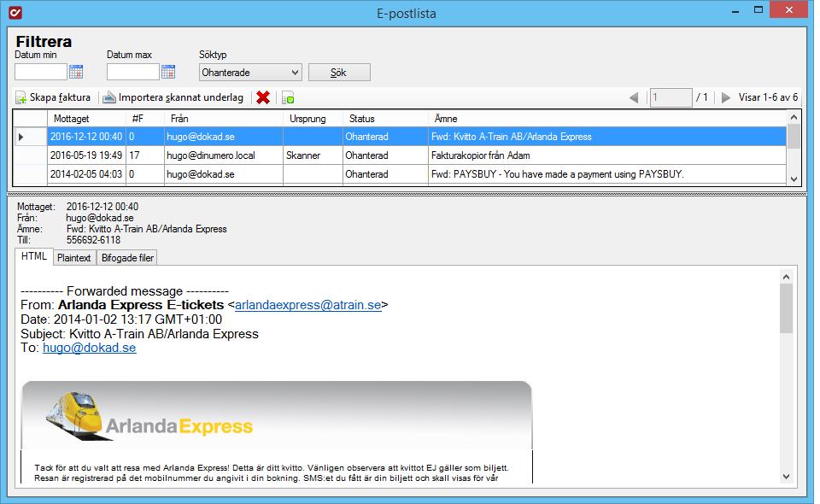Click the message preview scrollbar thumb
Viewport: 820px width, 504px height.
pyautogui.click(x=786, y=308)
